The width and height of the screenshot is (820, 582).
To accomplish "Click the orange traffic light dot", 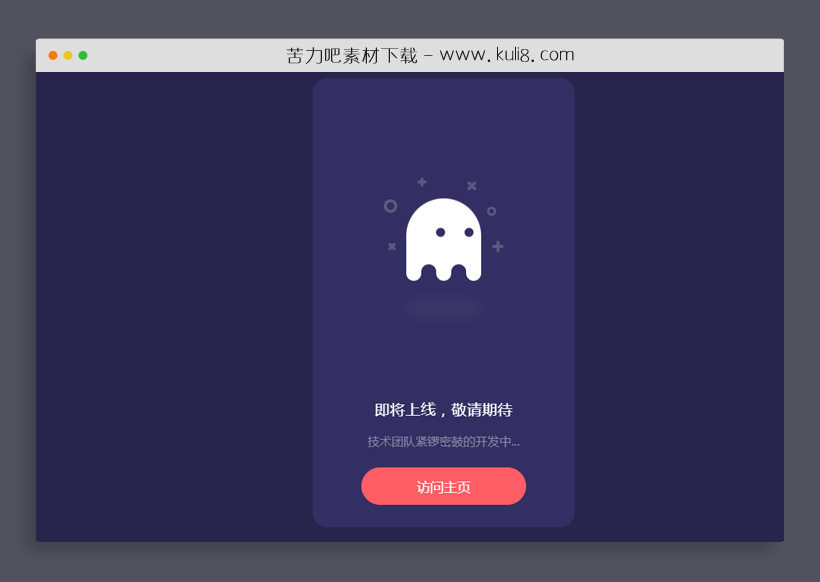I will 67,57.
